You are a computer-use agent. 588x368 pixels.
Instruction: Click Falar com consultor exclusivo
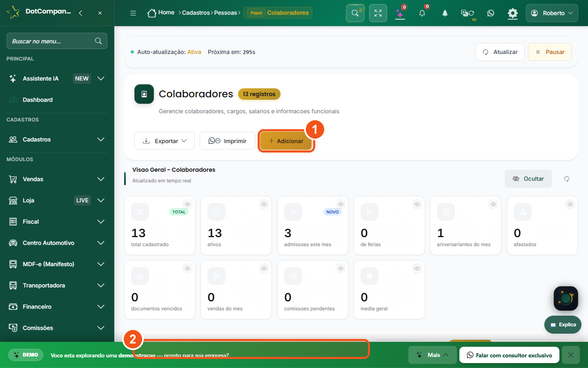click(509, 355)
